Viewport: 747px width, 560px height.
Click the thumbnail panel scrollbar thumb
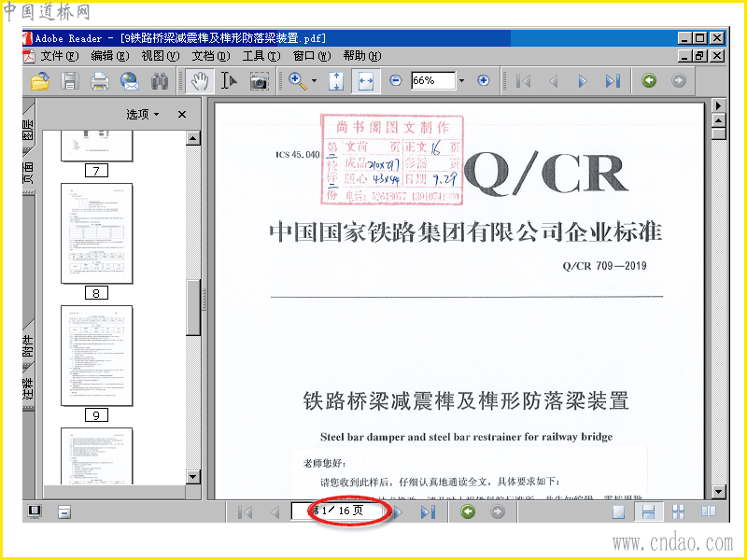point(193,308)
